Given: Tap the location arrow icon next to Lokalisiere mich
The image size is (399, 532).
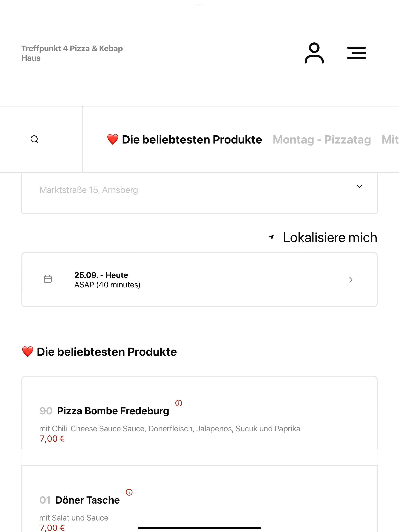Looking at the screenshot, I should (271, 237).
